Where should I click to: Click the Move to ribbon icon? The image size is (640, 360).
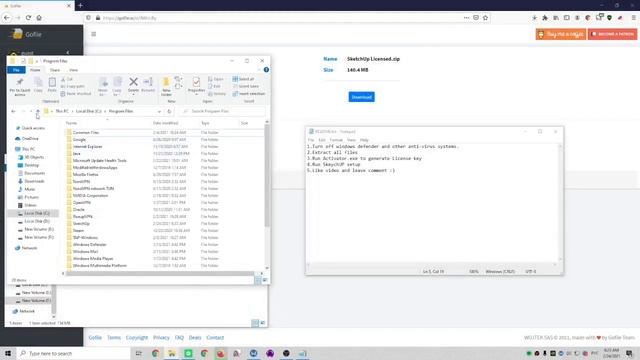pos(103,85)
